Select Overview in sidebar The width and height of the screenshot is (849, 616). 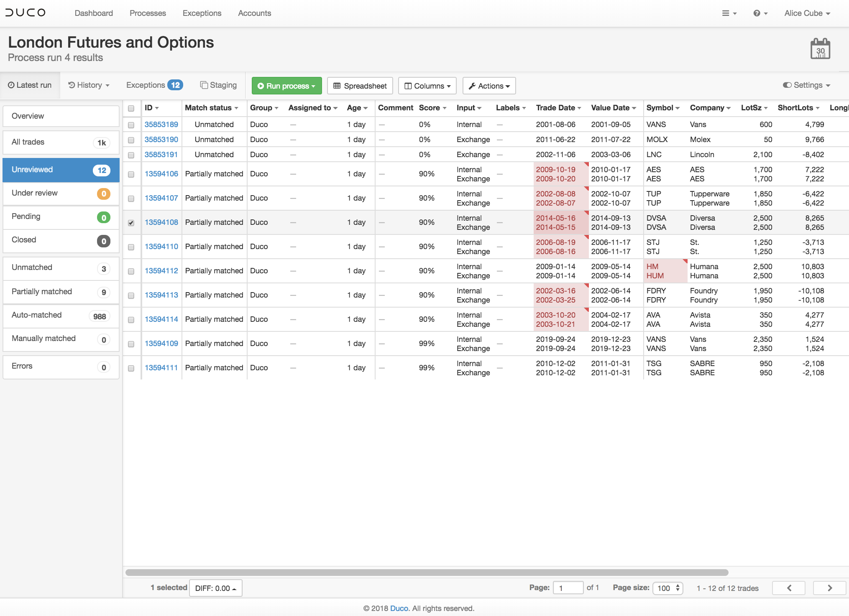point(61,116)
